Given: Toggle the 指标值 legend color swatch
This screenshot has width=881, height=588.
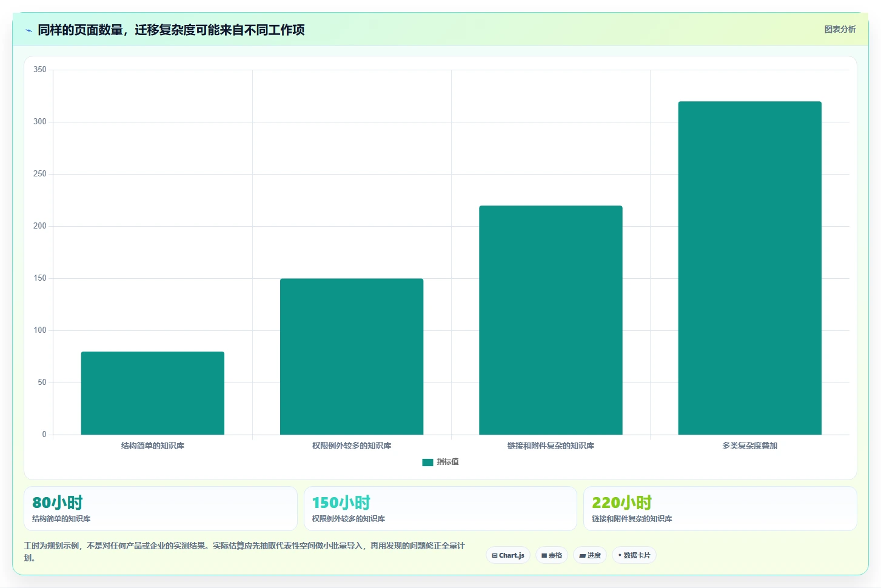Looking at the screenshot, I should (427, 462).
